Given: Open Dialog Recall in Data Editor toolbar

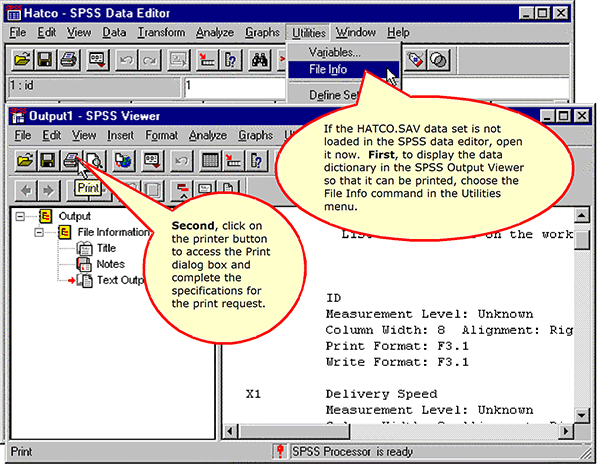Looking at the screenshot, I should coord(97,60).
